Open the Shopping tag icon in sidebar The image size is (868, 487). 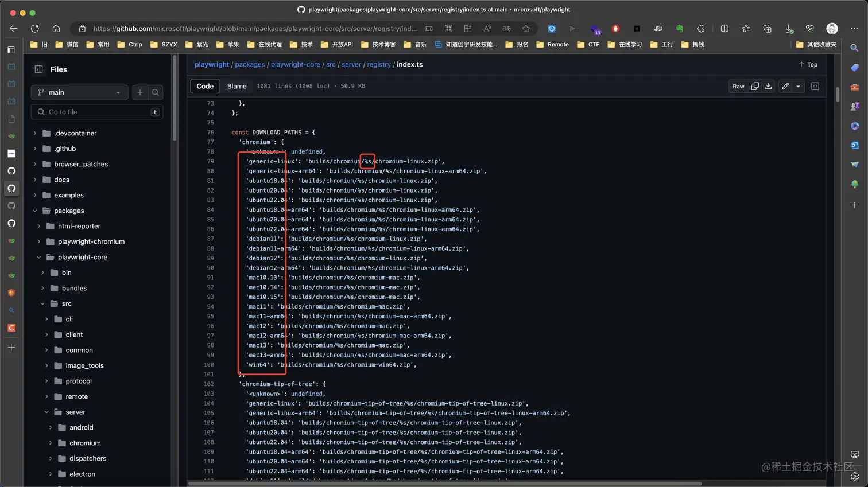click(855, 68)
